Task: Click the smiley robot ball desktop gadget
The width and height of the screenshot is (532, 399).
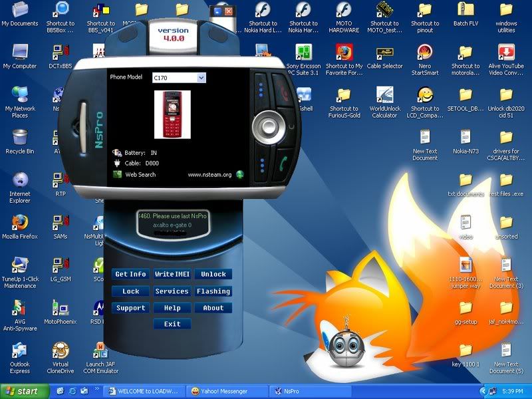Action: tap(346, 348)
